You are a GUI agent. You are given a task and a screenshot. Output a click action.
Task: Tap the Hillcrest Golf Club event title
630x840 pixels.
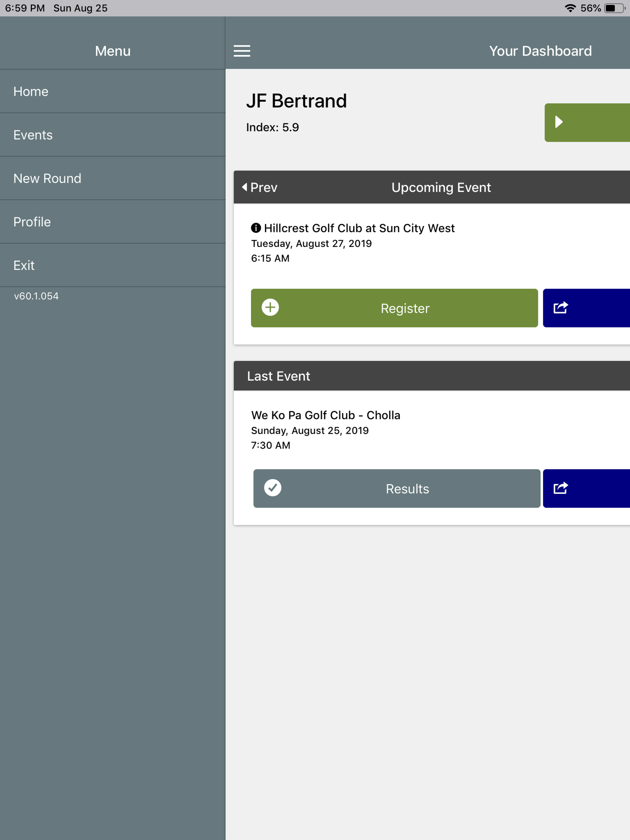coord(359,228)
